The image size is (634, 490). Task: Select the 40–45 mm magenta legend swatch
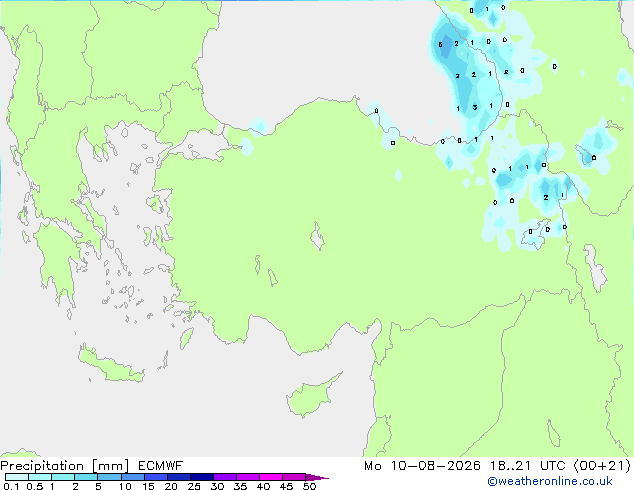coord(271,477)
